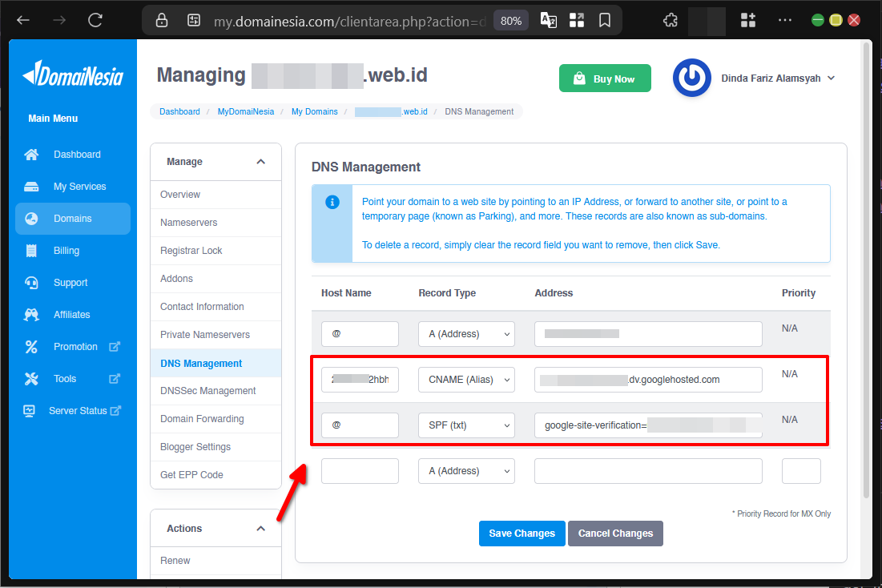Open the browser three-dots menu
This screenshot has height=588, width=882.
[x=785, y=21]
